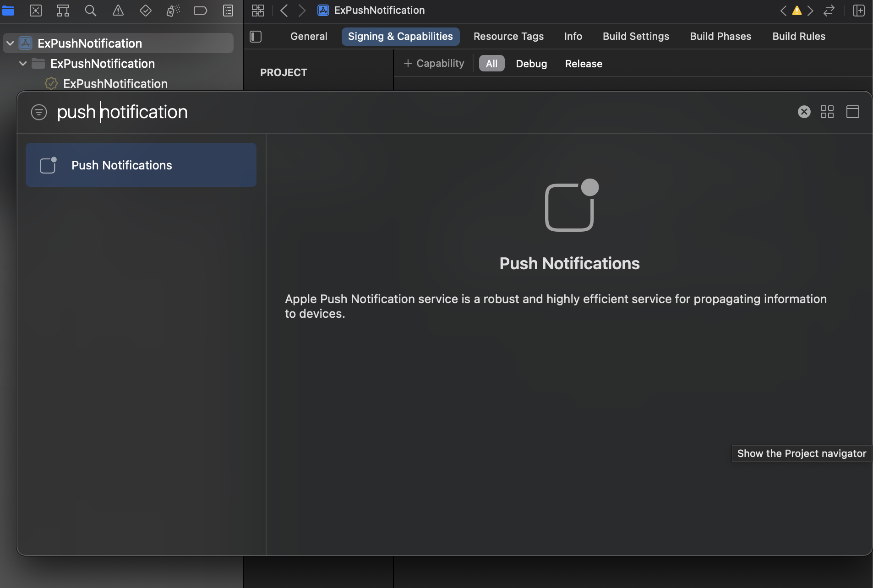Viewport: 873px width, 588px height.
Task: Switch to the General tab
Action: click(309, 36)
